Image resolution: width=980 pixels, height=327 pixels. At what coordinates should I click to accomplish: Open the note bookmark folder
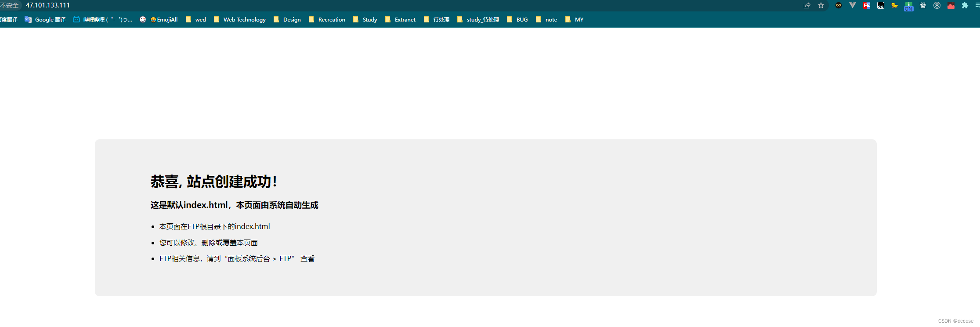click(x=546, y=19)
